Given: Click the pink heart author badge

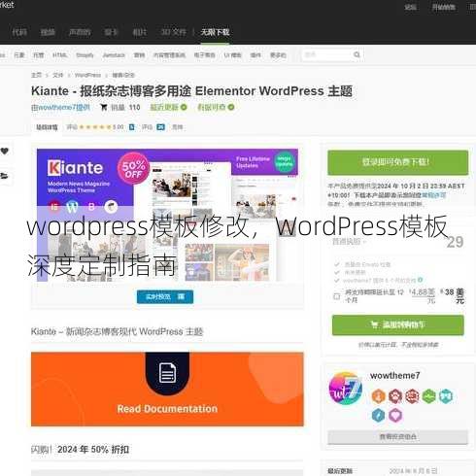Looking at the screenshot, I should (x=395, y=415).
